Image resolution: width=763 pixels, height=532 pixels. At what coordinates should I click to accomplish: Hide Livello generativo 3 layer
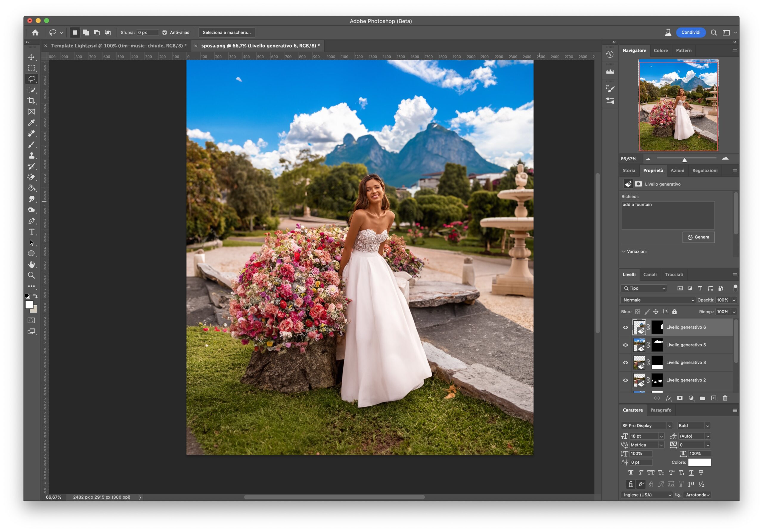pos(625,362)
